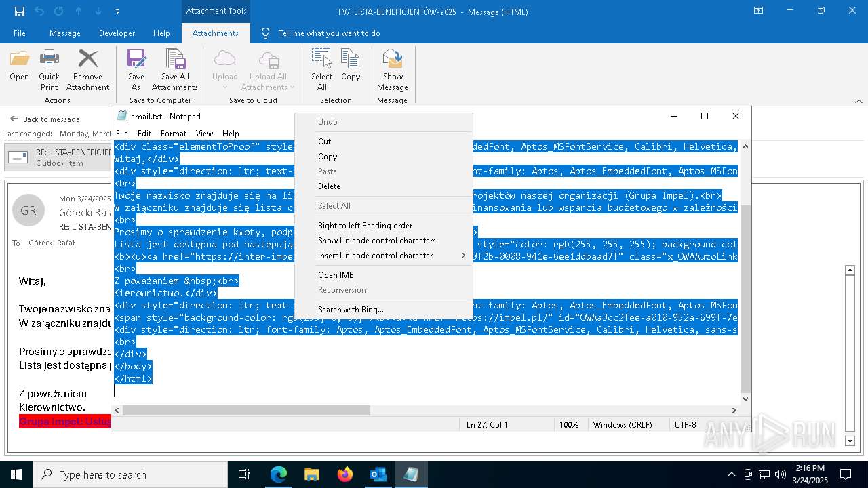Save the message using the title bar disk icon
Image resolution: width=868 pixels, height=488 pixels.
tap(20, 12)
